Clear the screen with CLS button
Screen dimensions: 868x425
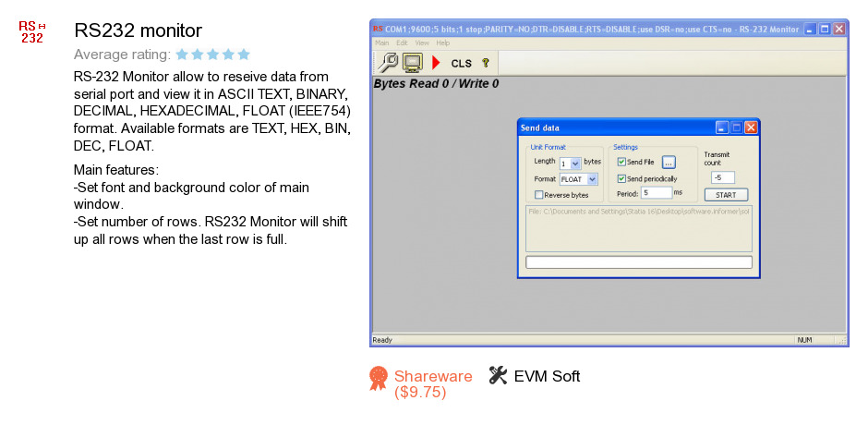[x=461, y=63]
